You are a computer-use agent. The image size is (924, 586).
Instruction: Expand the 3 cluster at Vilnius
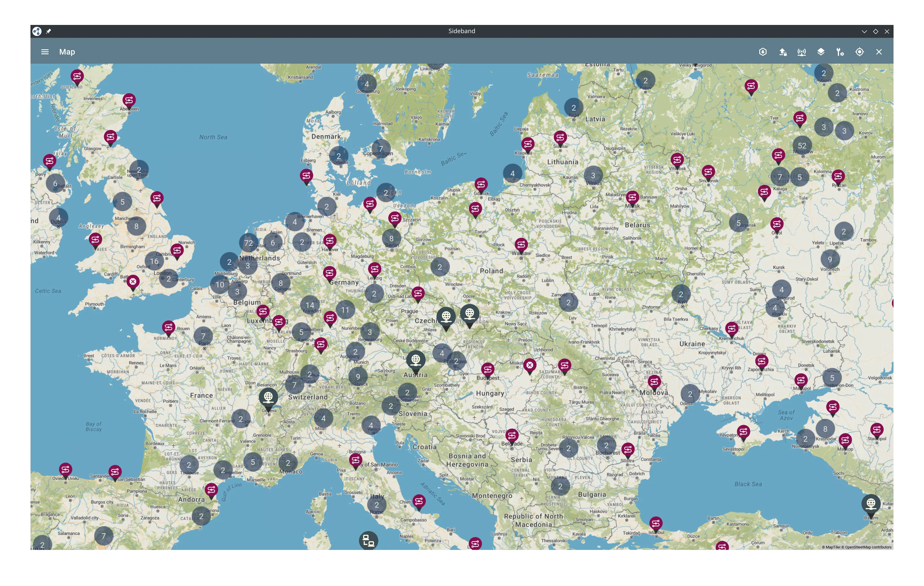click(x=593, y=175)
